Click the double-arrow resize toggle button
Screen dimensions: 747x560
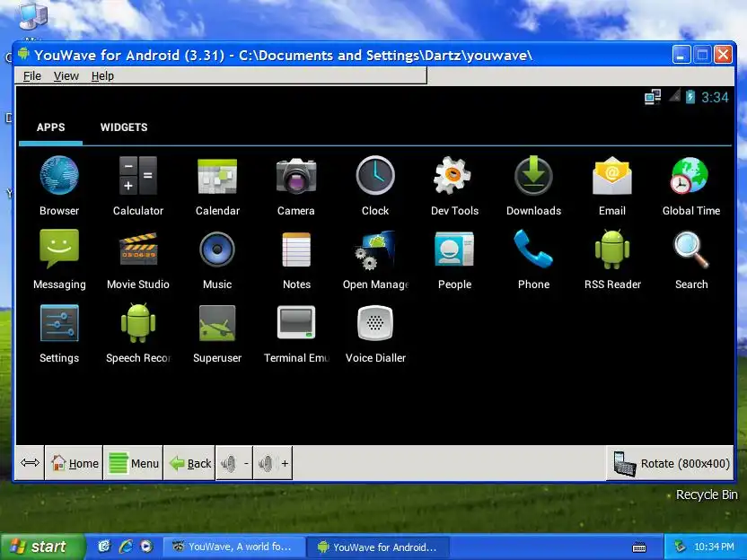30,463
